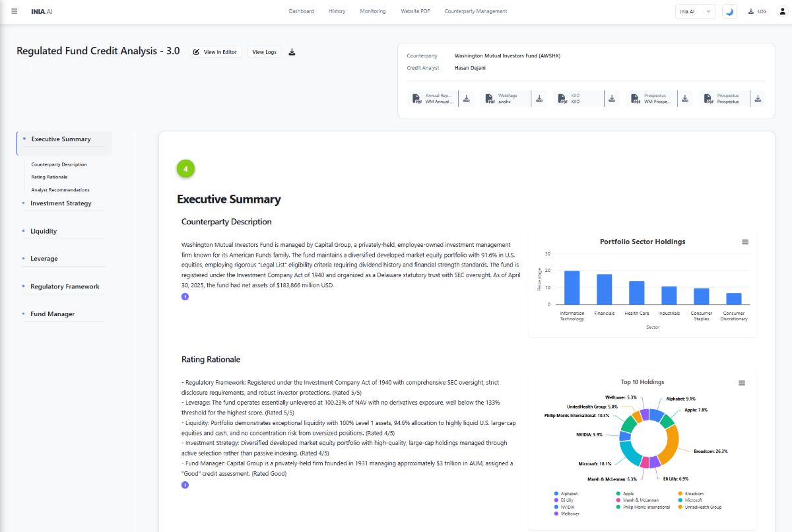Screen dimensions: 792x532
Task: Download the last Prospectus Prospectus document
Action: (758, 98)
